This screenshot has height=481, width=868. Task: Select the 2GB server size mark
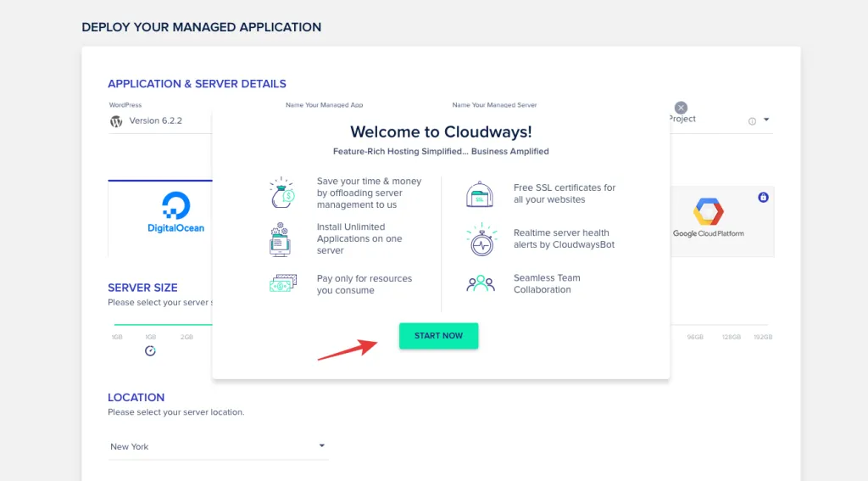pyautogui.click(x=186, y=337)
